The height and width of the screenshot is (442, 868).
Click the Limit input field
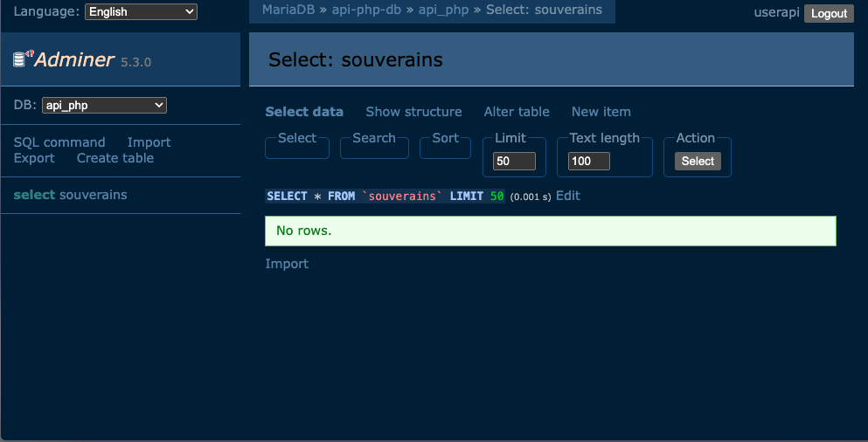514,162
